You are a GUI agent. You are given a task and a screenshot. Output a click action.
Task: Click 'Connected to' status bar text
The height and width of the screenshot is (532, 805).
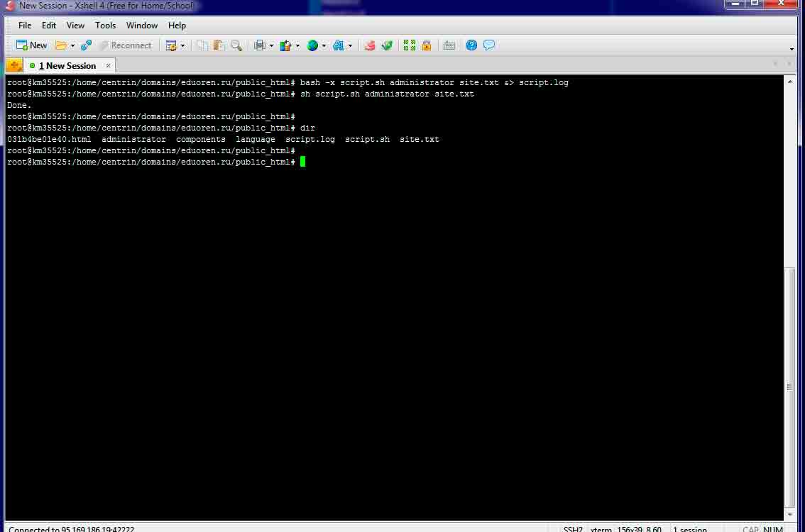pos(33,529)
